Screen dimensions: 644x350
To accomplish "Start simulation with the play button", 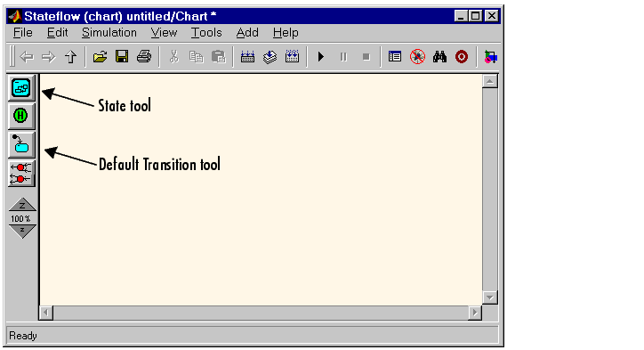I will click(x=321, y=57).
